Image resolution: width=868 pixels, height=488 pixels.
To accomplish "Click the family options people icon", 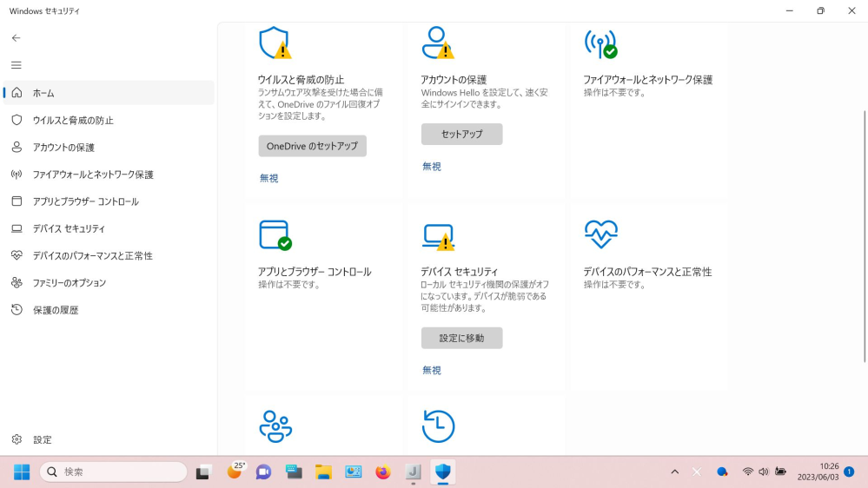I will (275, 426).
